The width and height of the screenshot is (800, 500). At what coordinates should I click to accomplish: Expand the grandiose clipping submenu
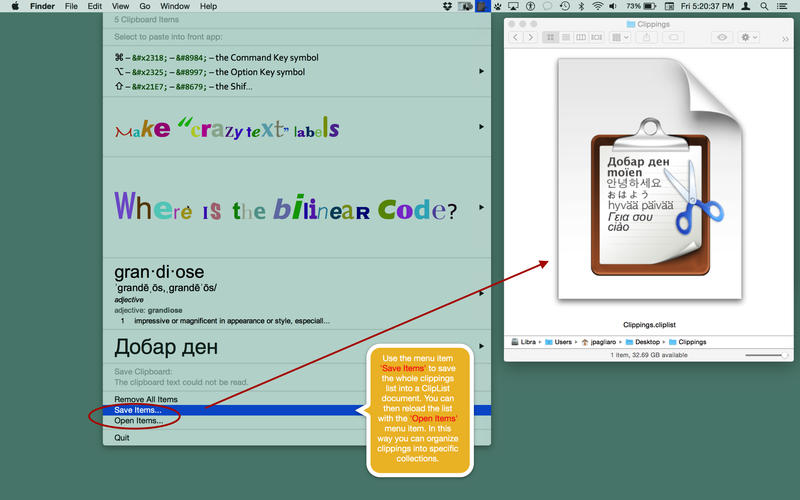(x=481, y=293)
